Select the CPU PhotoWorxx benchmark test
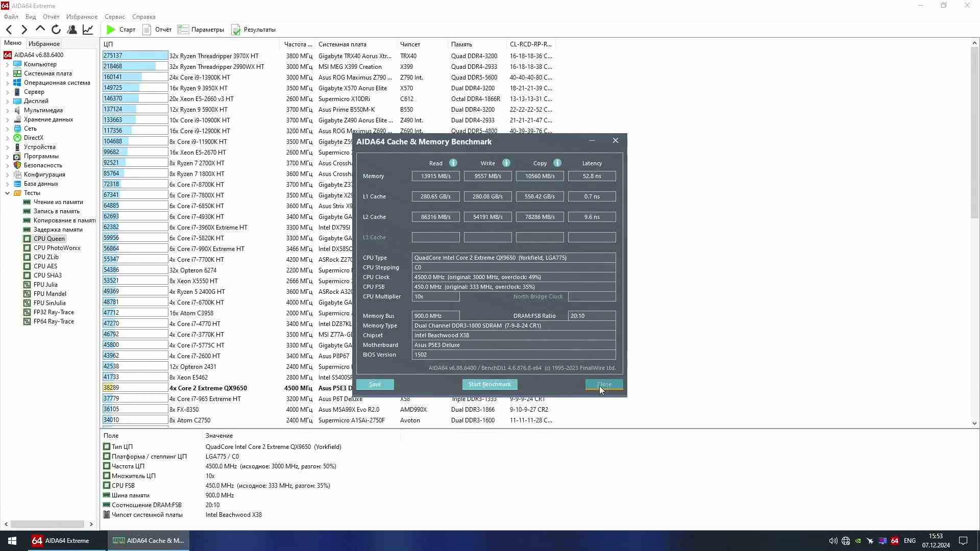 [57, 248]
